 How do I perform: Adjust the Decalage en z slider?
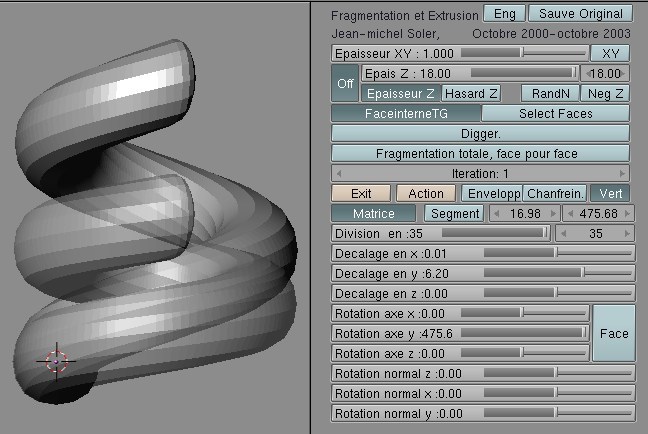pyautogui.click(x=483, y=293)
